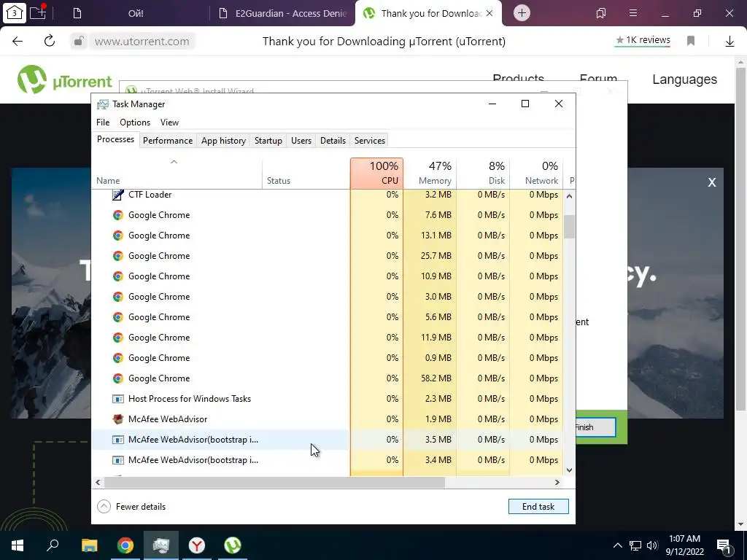The height and width of the screenshot is (560, 747).
Task: Click the End task button
Action: pos(538,507)
